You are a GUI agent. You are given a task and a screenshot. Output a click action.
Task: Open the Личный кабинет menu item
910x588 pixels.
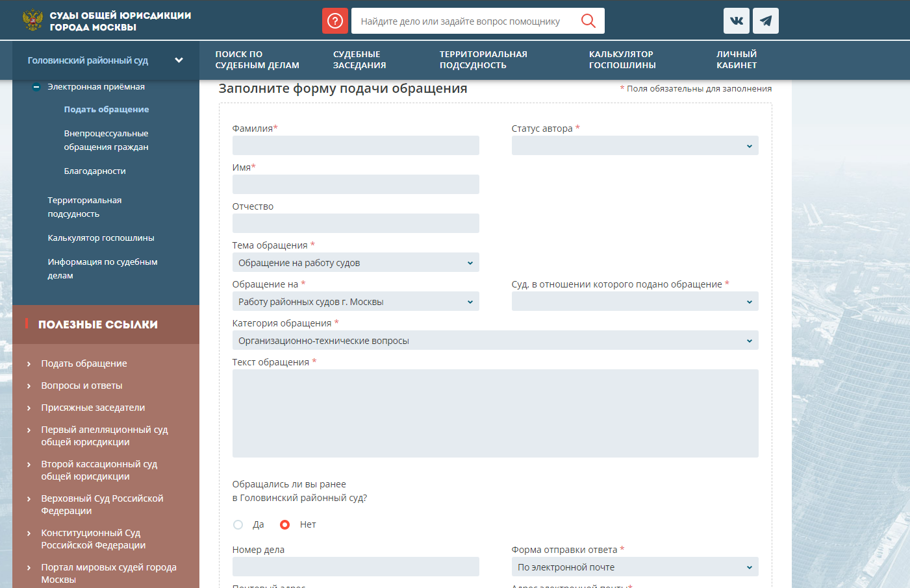click(x=737, y=60)
